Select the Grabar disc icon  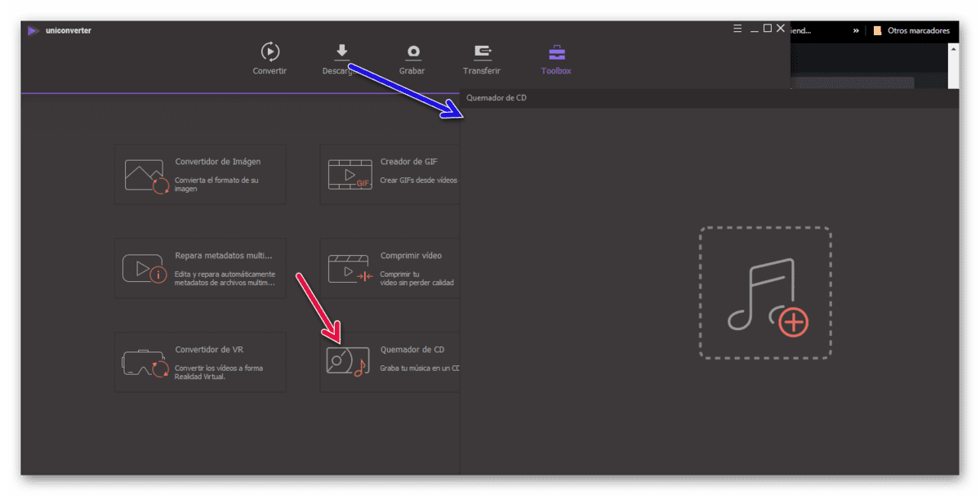[x=413, y=51]
